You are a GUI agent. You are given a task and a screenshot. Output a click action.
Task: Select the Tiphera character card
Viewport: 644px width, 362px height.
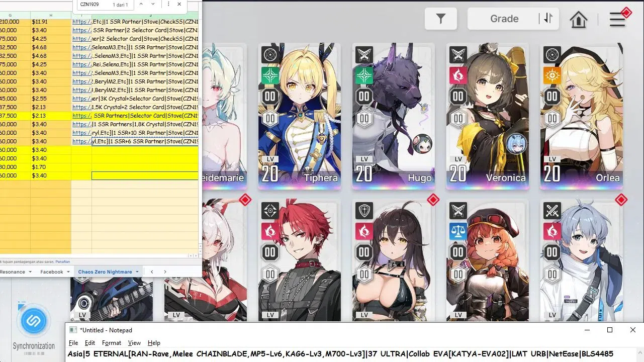[300, 116]
